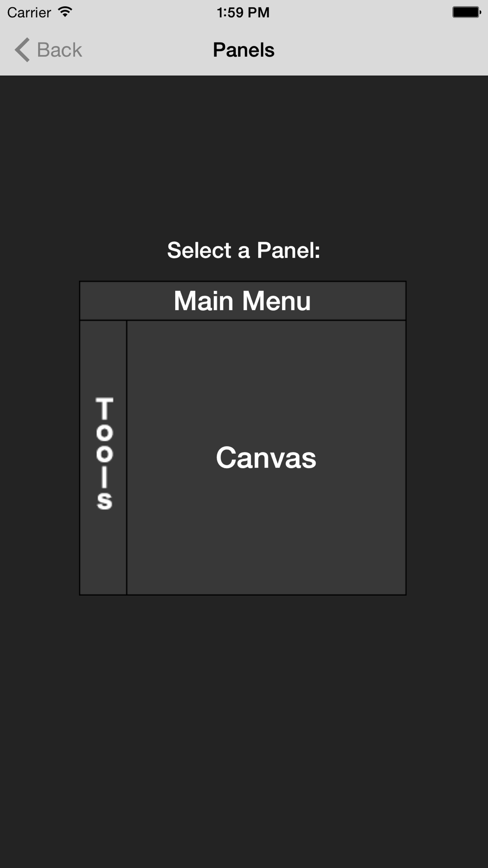Go back using the Back text

coord(60,50)
